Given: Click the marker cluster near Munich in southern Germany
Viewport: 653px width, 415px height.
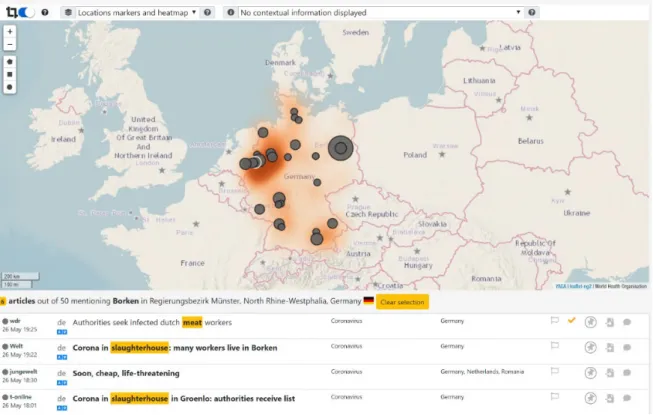Looking at the screenshot, I should tap(317, 237).
